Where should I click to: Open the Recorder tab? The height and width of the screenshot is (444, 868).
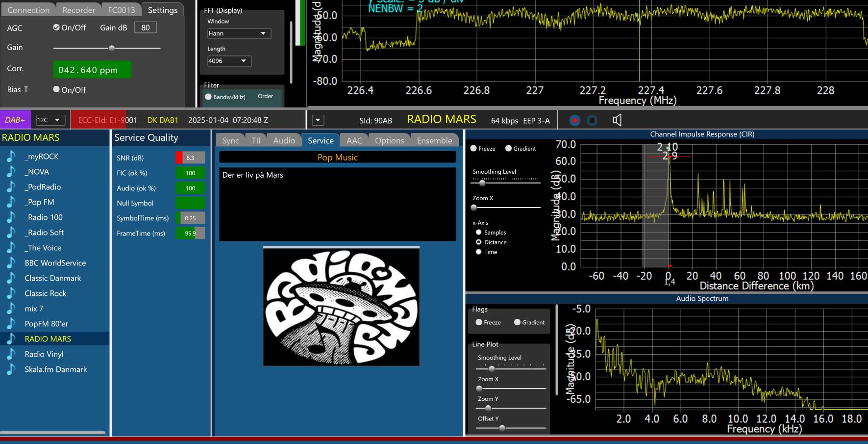tap(78, 10)
